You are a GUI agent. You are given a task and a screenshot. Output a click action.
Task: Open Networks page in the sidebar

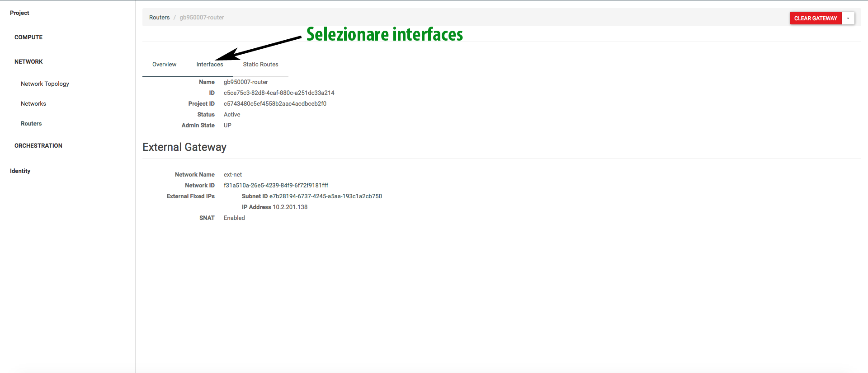33,104
